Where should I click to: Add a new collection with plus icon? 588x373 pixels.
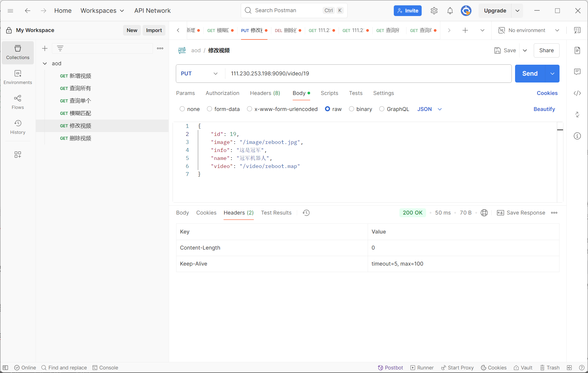[x=45, y=48]
